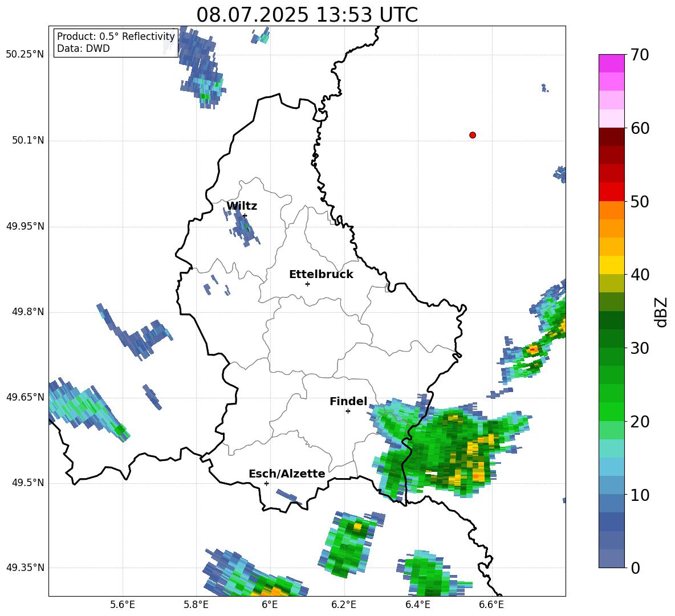Click the 30 value on colorbar scale
Image resolution: width=675 pixels, height=616 pixels.
pyautogui.click(x=639, y=348)
